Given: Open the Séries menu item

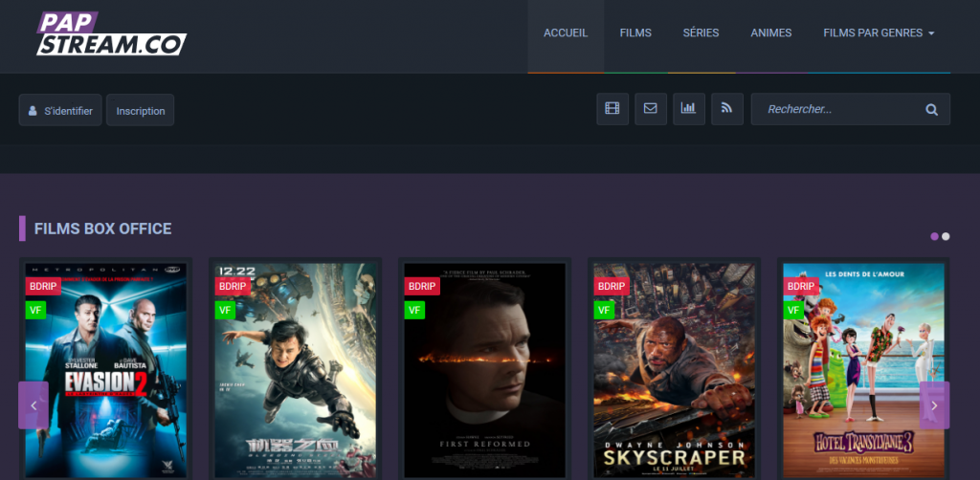Looking at the screenshot, I should (701, 33).
